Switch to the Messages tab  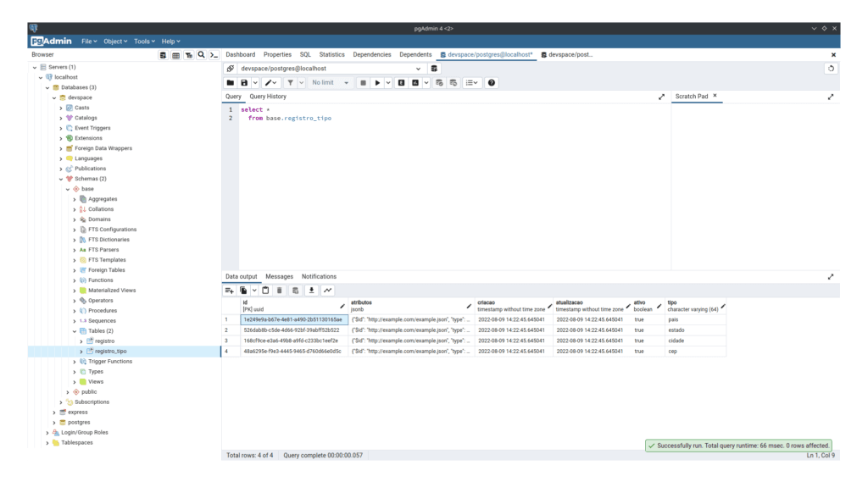click(x=279, y=277)
